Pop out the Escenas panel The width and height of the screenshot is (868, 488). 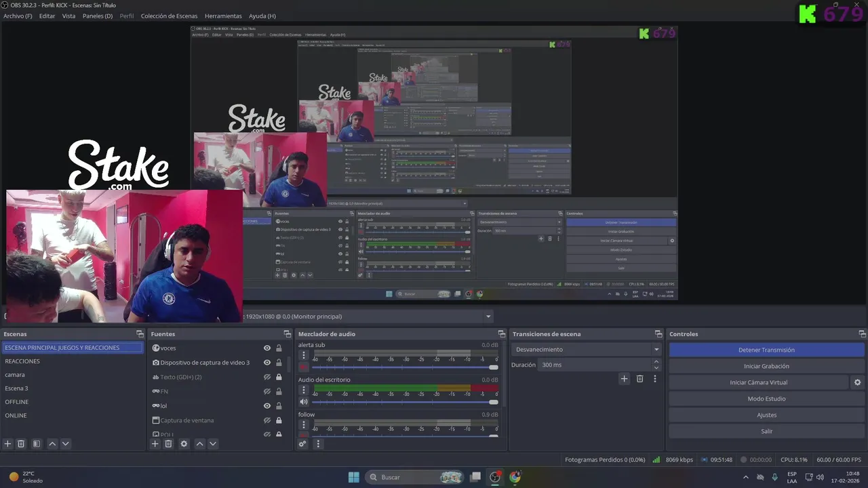click(x=140, y=334)
